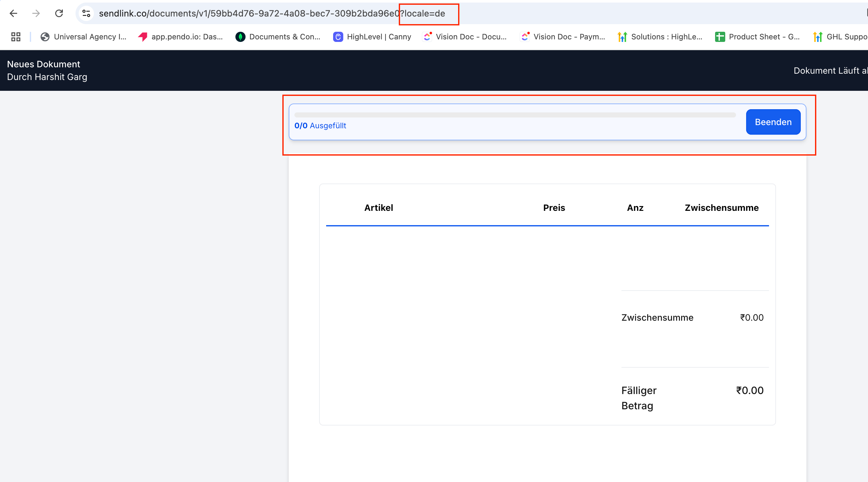Screen dimensions: 868x482
Task: Click the browser forward arrow
Action: pos(36,13)
